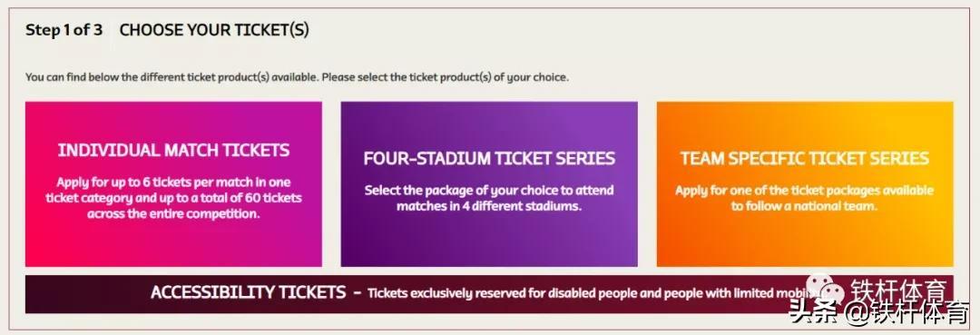Select the Individual Match Tickets heading
This screenshot has height=335, width=980.
pyautogui.click(x=173, y=150)
